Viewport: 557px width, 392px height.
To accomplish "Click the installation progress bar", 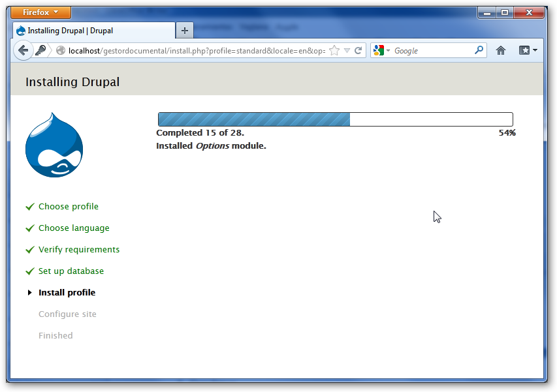I will point(335,119).
